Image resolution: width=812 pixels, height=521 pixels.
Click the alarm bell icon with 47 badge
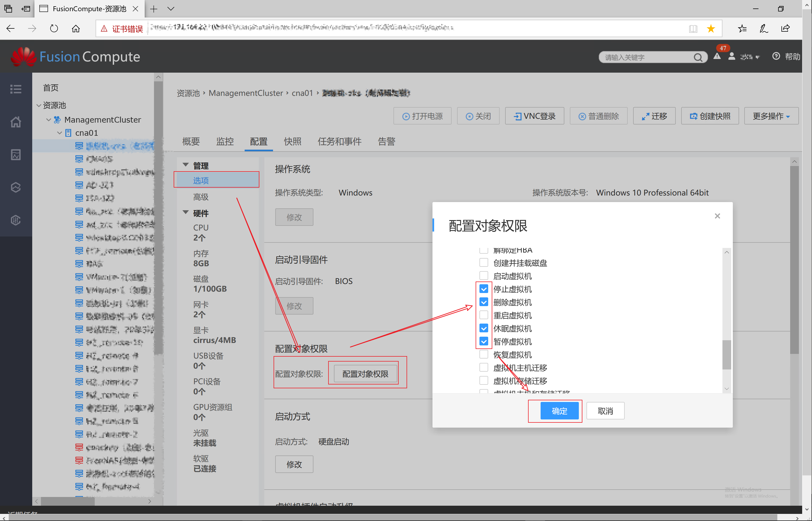(717, 56)
